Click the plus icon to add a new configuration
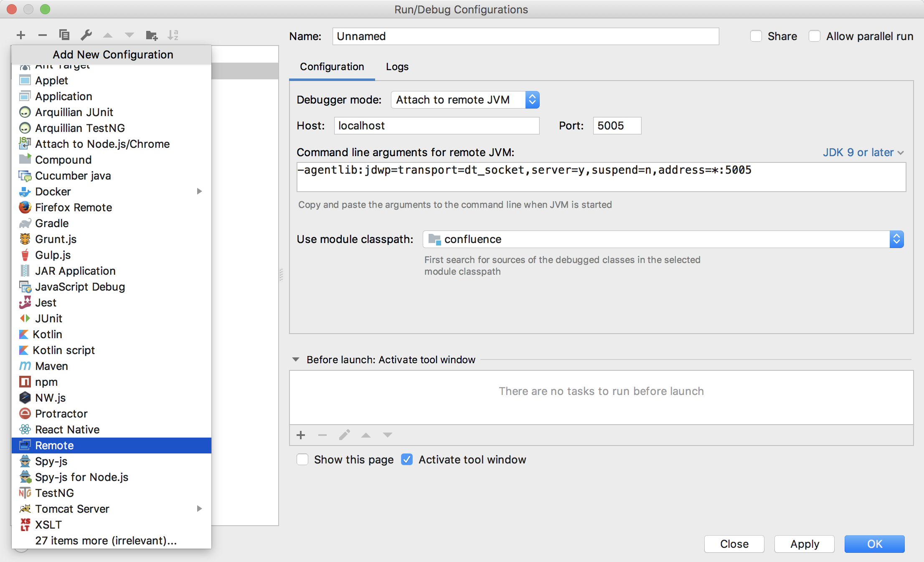Image resolution: width=924 pixels, height=562 pixels. tap(21, 35)
